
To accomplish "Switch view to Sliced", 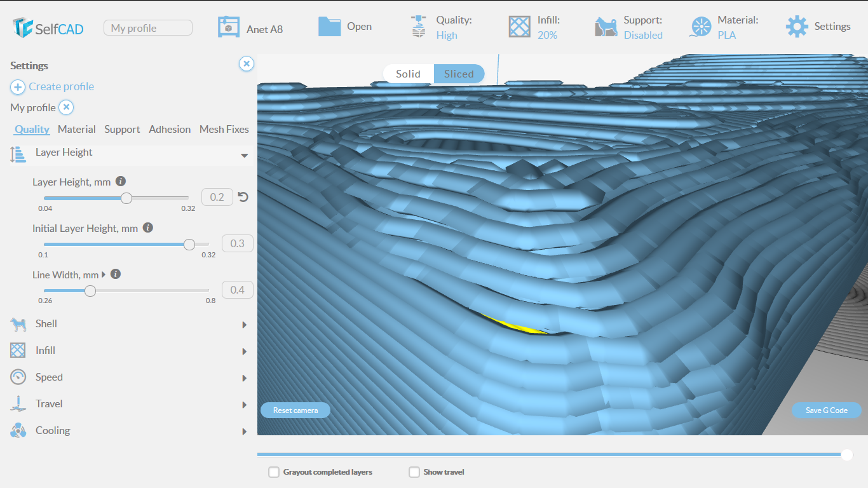I will (459, 74).
